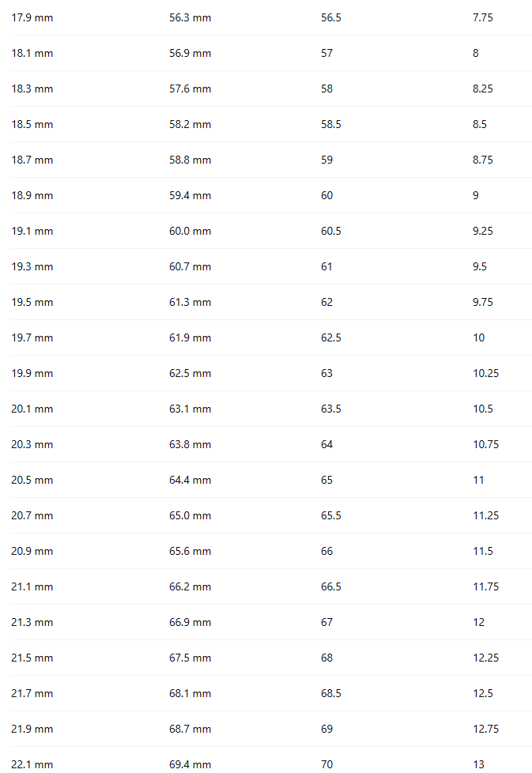Click the 60.5 size cell
This screenshot has height=773, width=532.
tap(330, 231)
